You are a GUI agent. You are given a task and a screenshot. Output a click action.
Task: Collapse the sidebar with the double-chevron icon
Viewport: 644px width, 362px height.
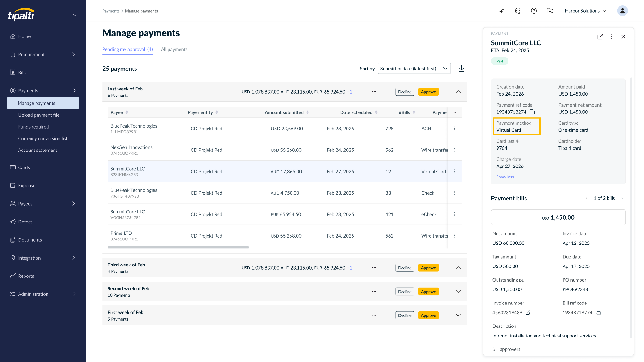pyautogui.click(x=75, y=15)
